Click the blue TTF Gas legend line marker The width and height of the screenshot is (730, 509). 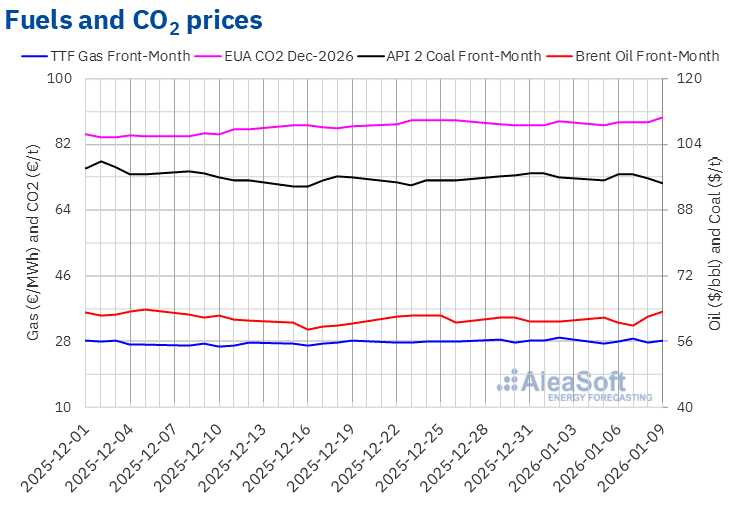coord(33,56)
